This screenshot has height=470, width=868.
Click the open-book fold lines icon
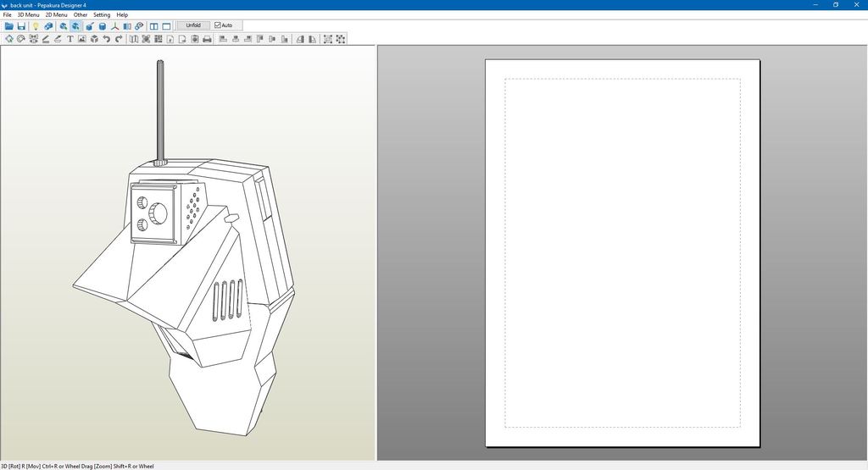(x=133, y=39)
